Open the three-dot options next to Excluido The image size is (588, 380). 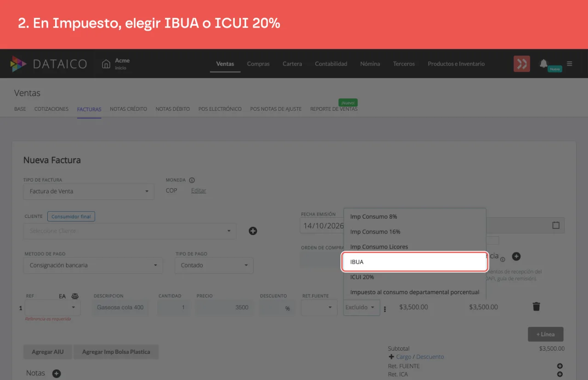click(385, 309)
